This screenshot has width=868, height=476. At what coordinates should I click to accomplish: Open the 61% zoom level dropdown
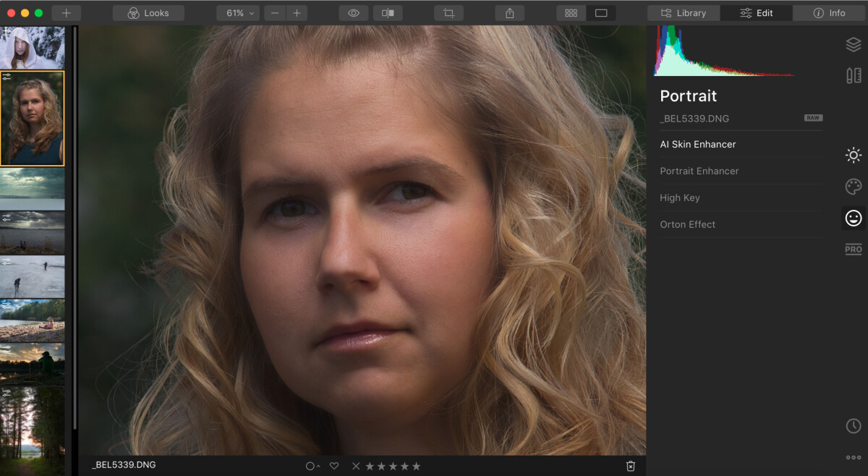coord(238,13)
